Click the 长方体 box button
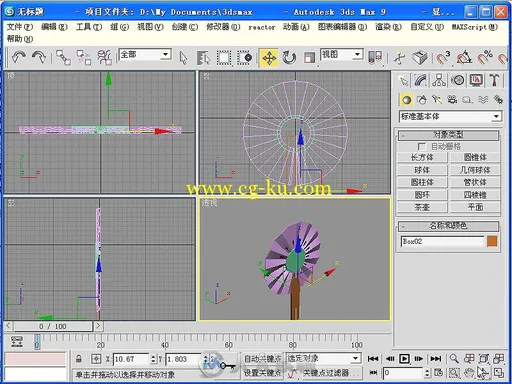Viewport: 512px width, 384px height. tap(422, 157)
